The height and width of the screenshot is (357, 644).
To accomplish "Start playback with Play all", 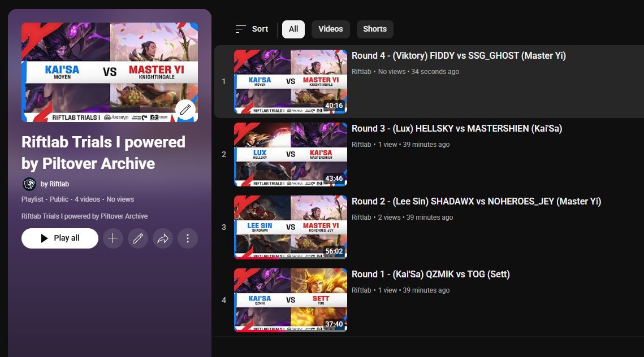I will [60, 238].
